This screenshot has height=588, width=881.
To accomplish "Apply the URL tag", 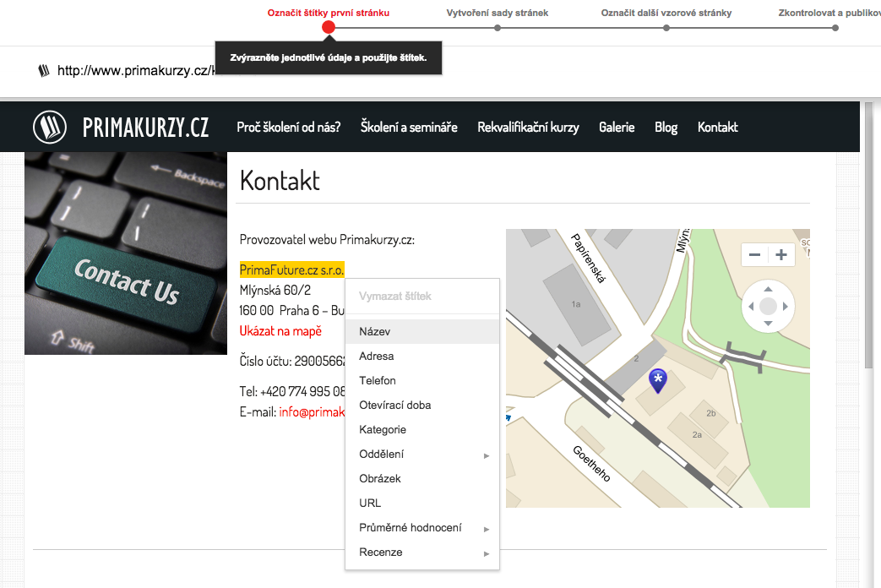I will click(422, 504).
